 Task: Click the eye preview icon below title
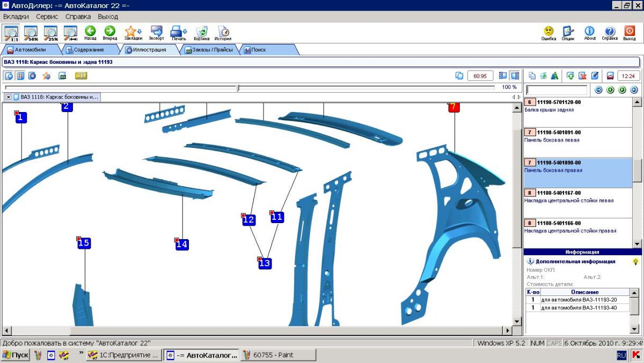pyautogui.click(x=62, y=76)
